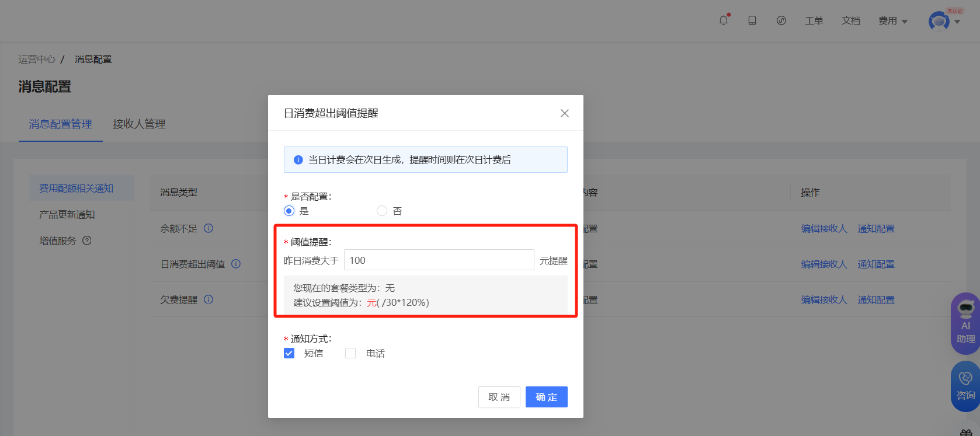Viewport: 980px width, 436px height.
Task: Click the help icon beside 增值服务
Action: tap(87, 240)
